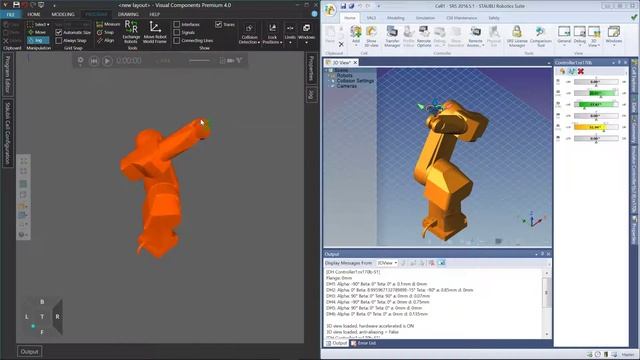Toggle the Traces checkbox

tap(219, 24)
